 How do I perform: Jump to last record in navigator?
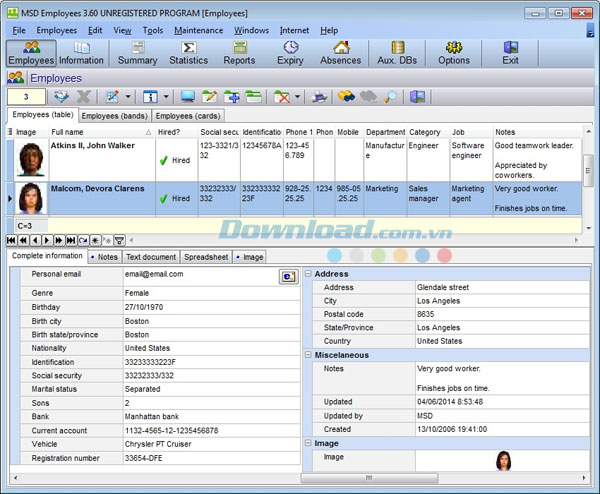70,240
